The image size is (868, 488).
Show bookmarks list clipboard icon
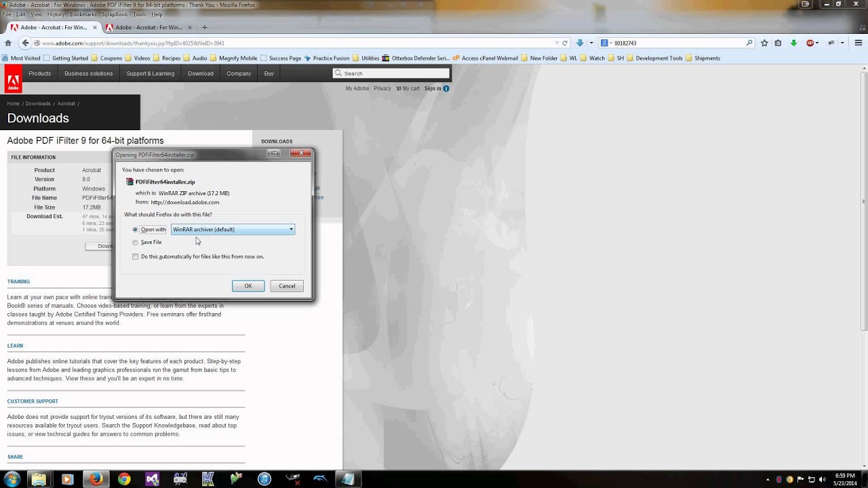click(778, 43)
